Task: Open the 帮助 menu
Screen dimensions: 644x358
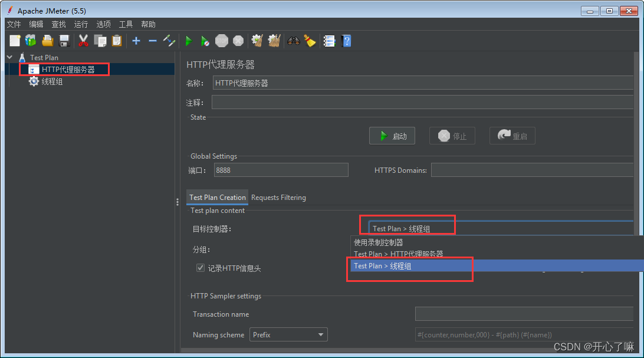Action: (x=148, y=24)
